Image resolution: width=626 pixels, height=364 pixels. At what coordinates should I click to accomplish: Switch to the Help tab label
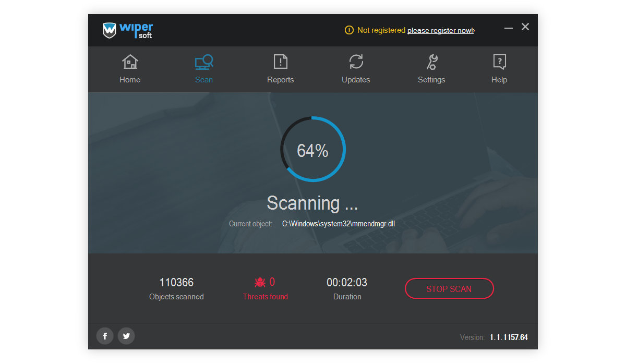(499, 80)
